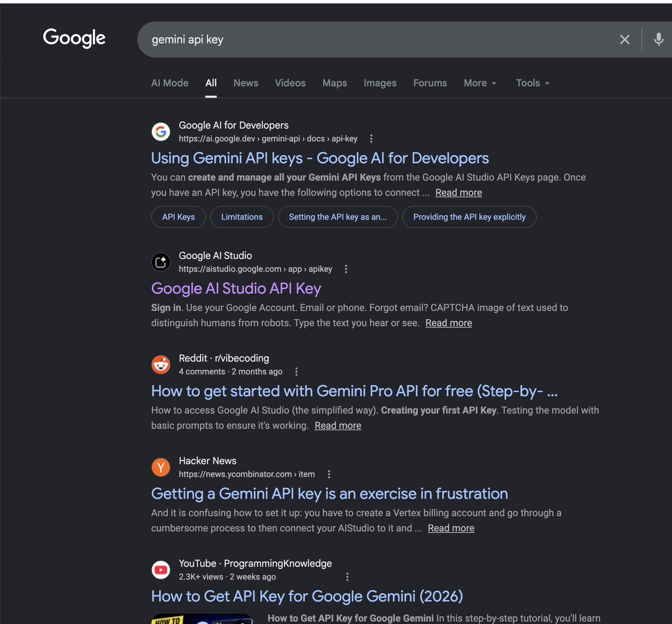Select the All results tab

pos(211,83)
